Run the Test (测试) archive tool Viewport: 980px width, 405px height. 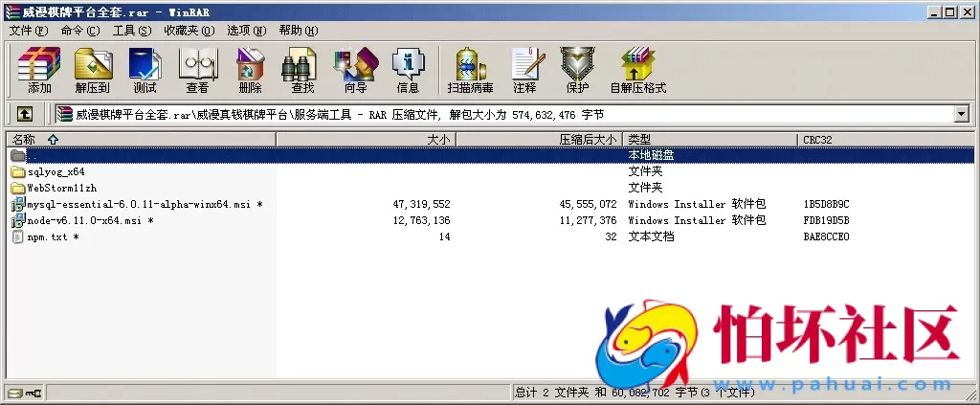(145, 69)
